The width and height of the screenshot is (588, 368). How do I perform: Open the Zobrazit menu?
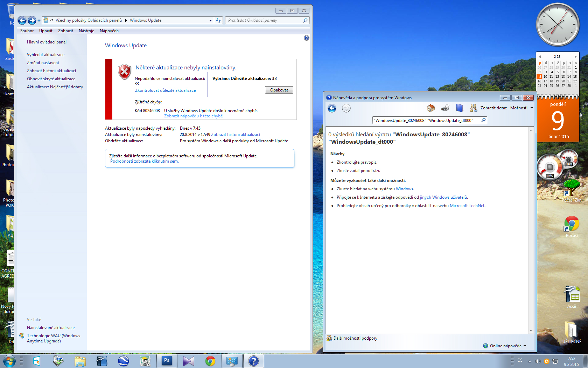(x=65, y=31)
